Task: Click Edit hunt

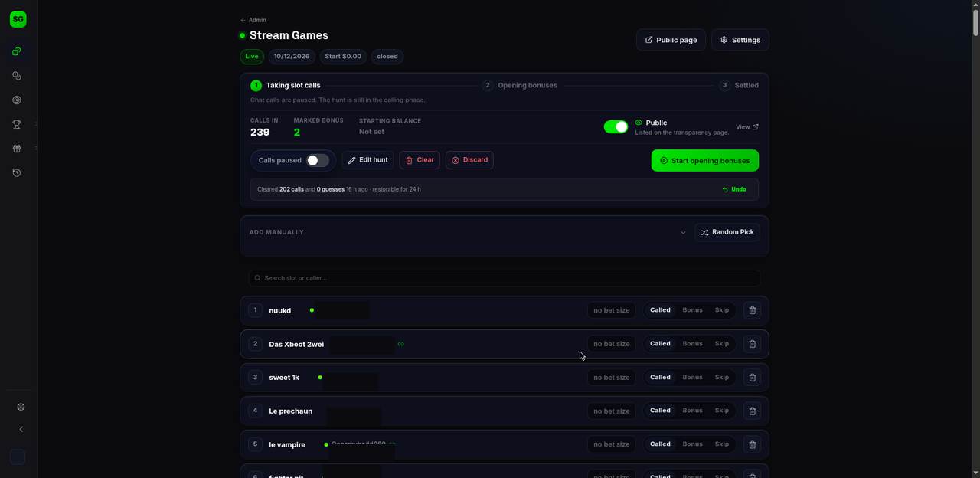Action: [x=367, y=160]
